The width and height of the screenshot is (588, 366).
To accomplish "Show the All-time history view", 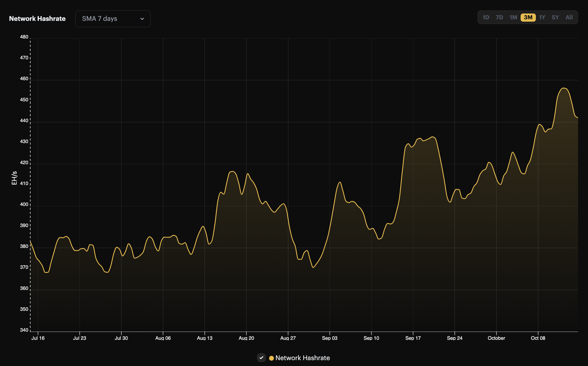I will point(569,17).
